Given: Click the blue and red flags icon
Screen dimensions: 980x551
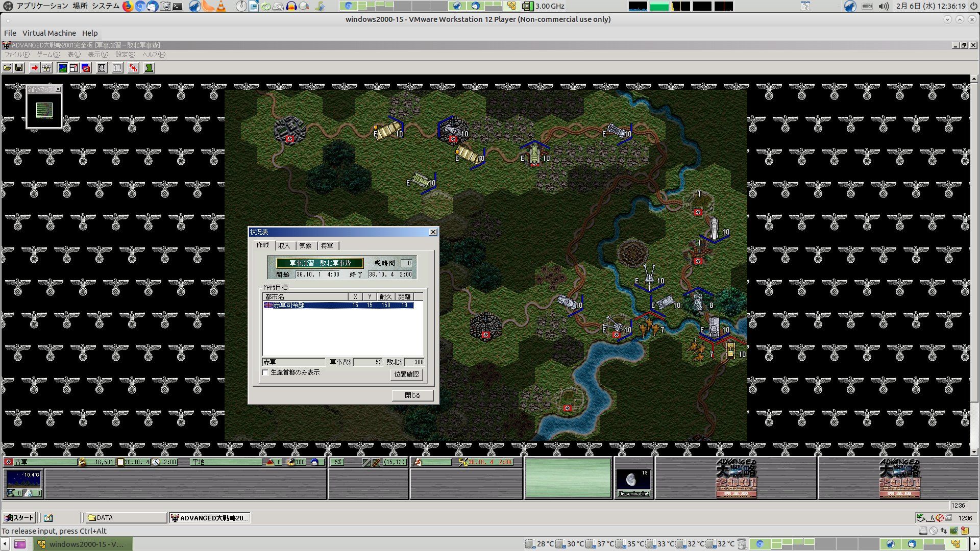Looking at the screenshot, I should tap(86, 68).
